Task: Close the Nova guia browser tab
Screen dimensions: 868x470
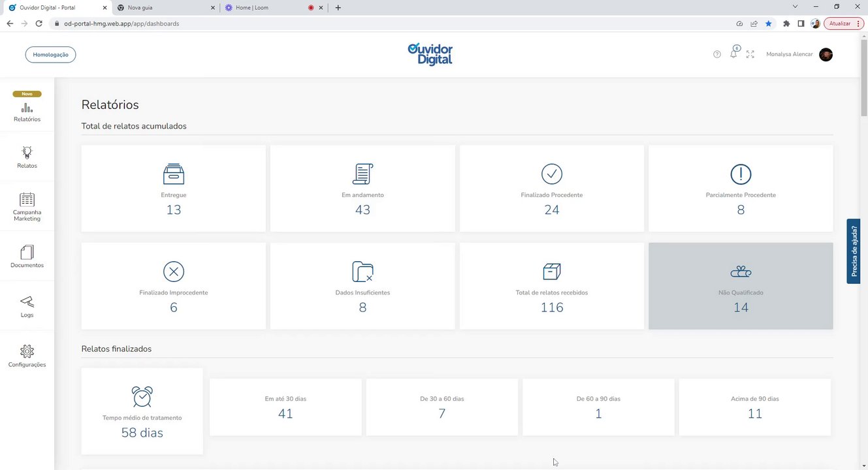Action: point(213,8)
